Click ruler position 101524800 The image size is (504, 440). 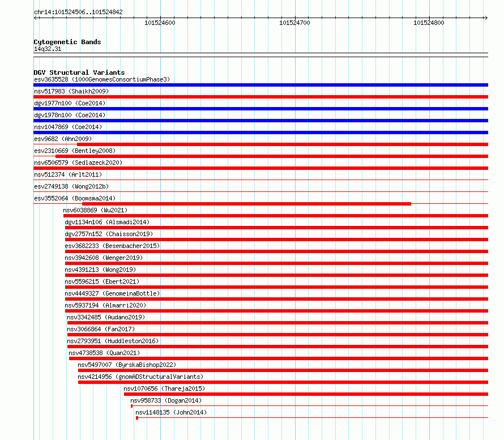[429, 23]
